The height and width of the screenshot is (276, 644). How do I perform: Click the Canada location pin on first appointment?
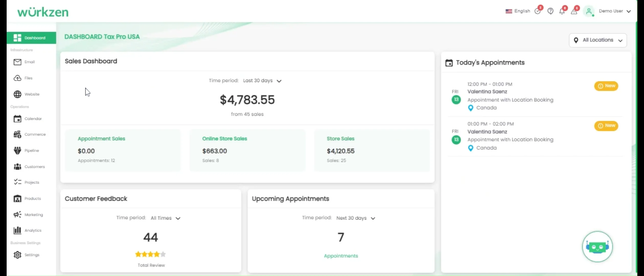point(471,108)
